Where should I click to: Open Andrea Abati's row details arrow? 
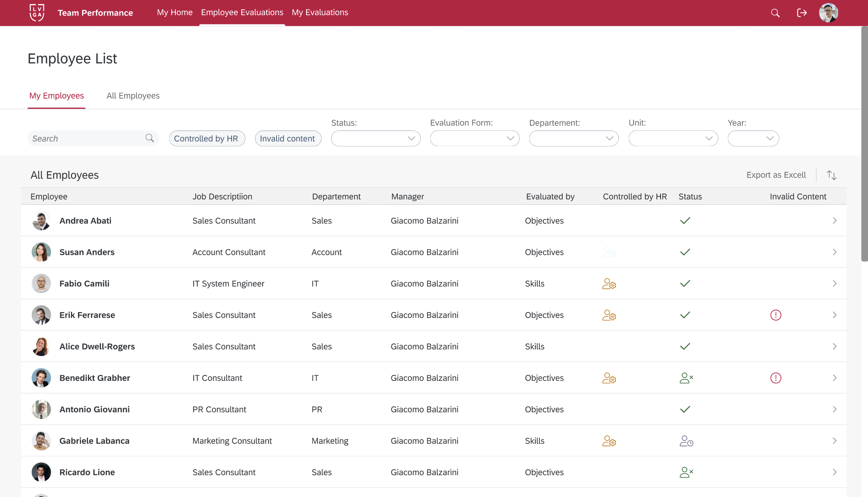[x=834, y=221]
